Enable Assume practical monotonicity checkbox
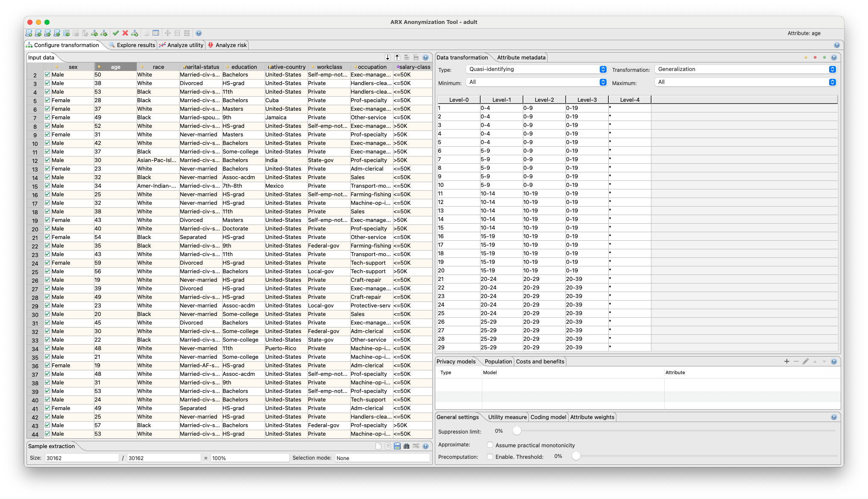Image resolution: width=868 pixels, height=499 pixels. [x=490, y=445]
